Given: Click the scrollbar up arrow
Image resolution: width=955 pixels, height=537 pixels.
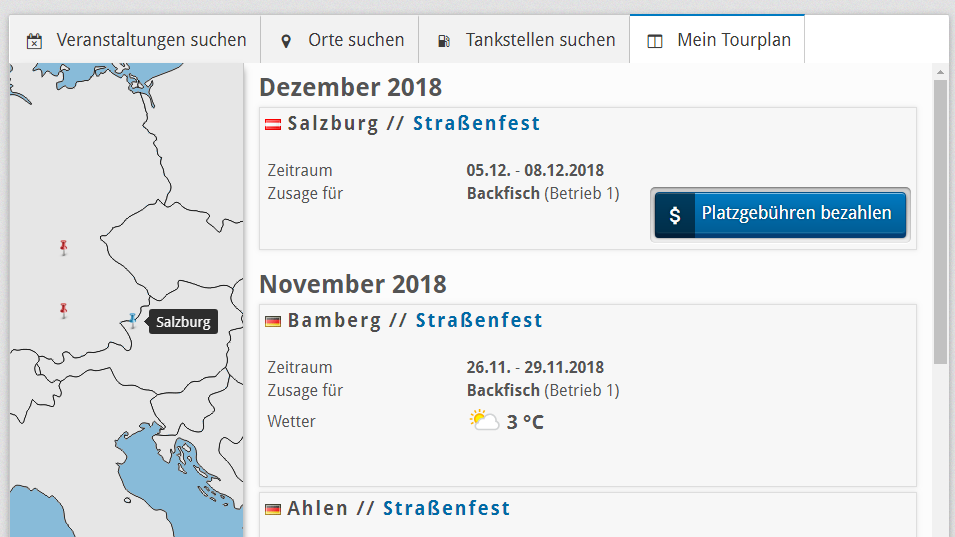Looking at the screenshot, I should click(940, 72).
